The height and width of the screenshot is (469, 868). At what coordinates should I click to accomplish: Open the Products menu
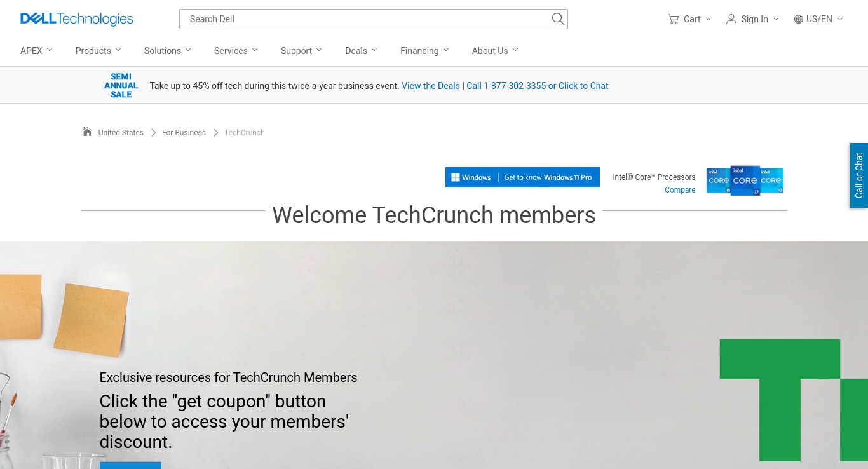pyautogui.click(x=98, y=51)
